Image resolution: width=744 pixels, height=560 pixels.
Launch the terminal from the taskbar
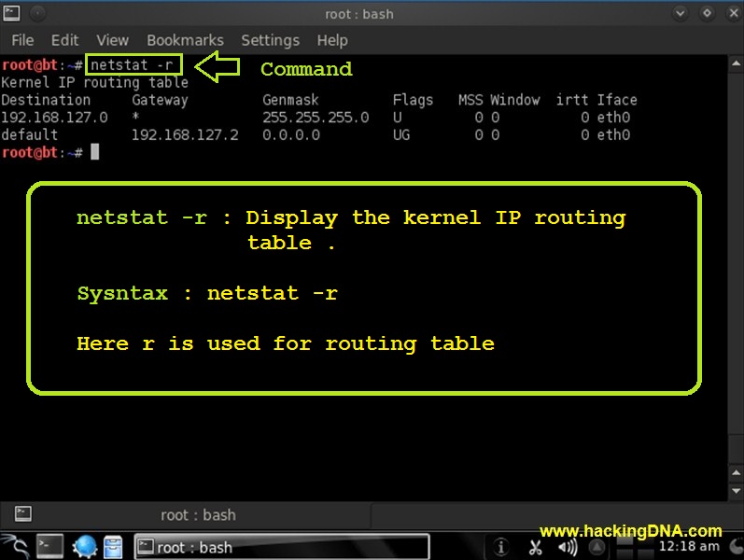click(49, 546)
